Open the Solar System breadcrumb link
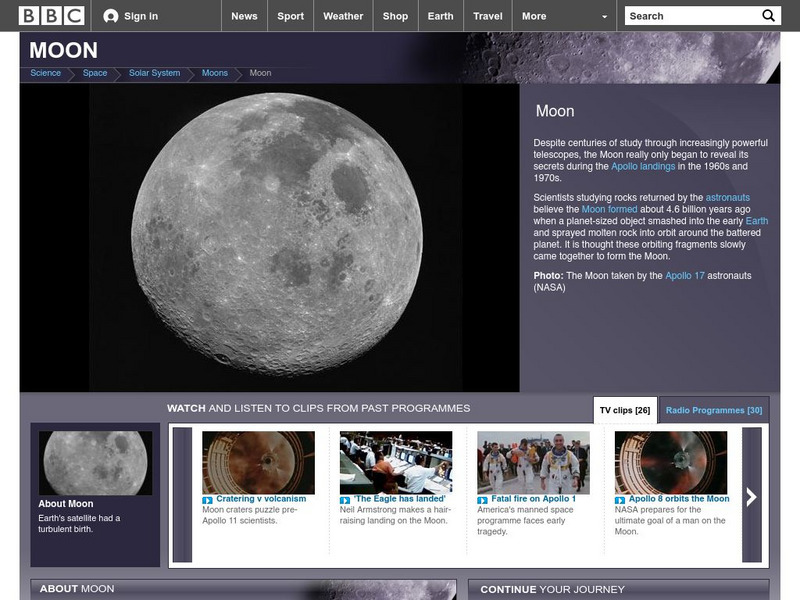 pyautogui.click(x=154, y=73)
